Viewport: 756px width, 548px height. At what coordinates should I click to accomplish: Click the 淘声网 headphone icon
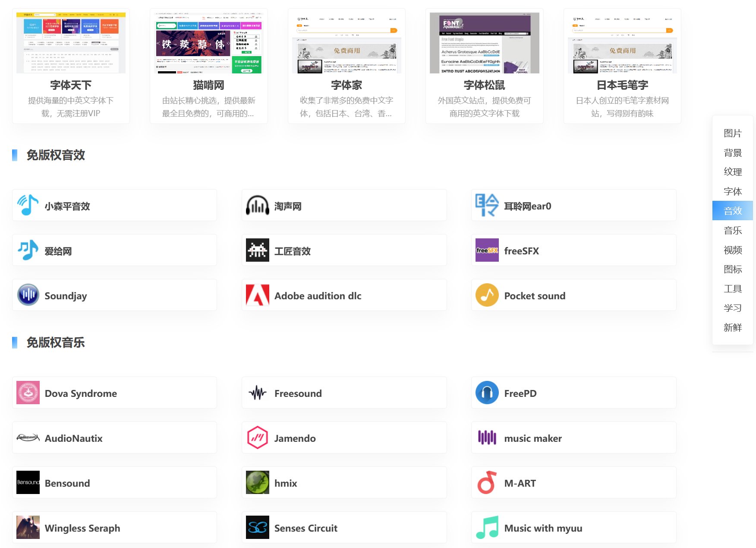[258, 206]
